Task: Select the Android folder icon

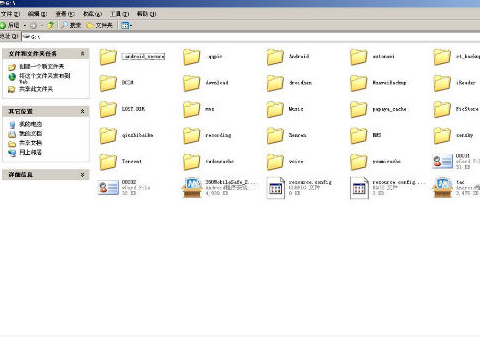Action: (x=275, y=57)
